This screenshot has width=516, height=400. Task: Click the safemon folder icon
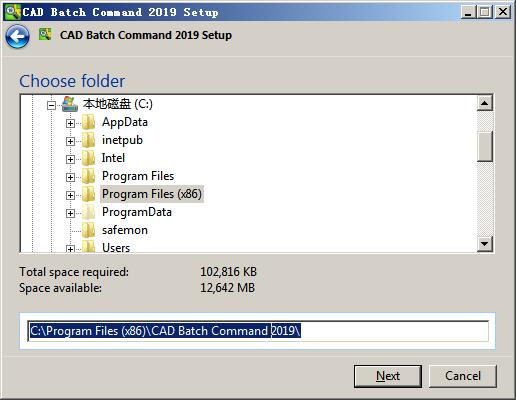pyautogui.click(x=89, y=230)
